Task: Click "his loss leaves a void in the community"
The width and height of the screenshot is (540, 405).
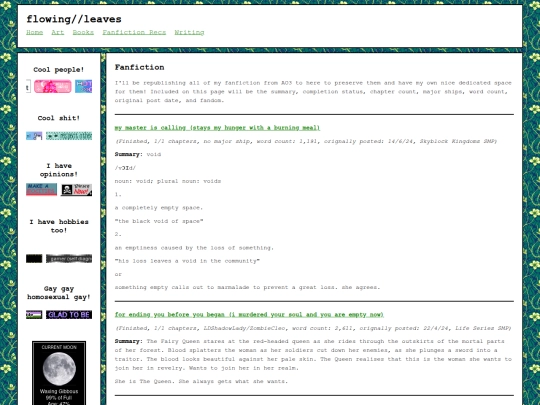Action: [x=187, y=261]
